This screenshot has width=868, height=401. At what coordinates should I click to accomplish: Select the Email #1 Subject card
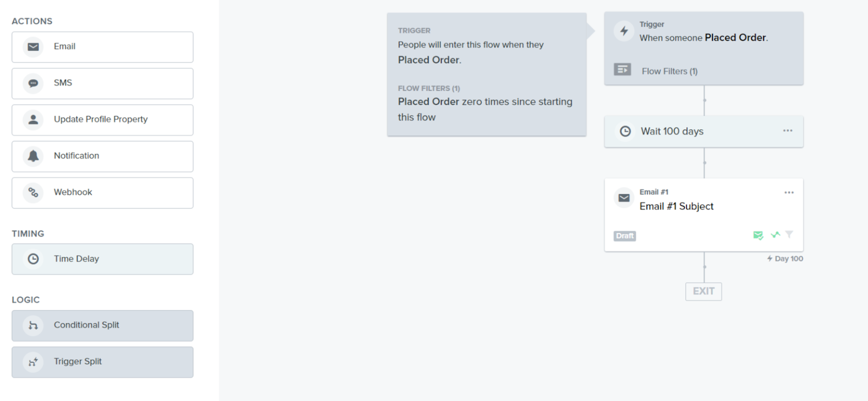(704, 215)
